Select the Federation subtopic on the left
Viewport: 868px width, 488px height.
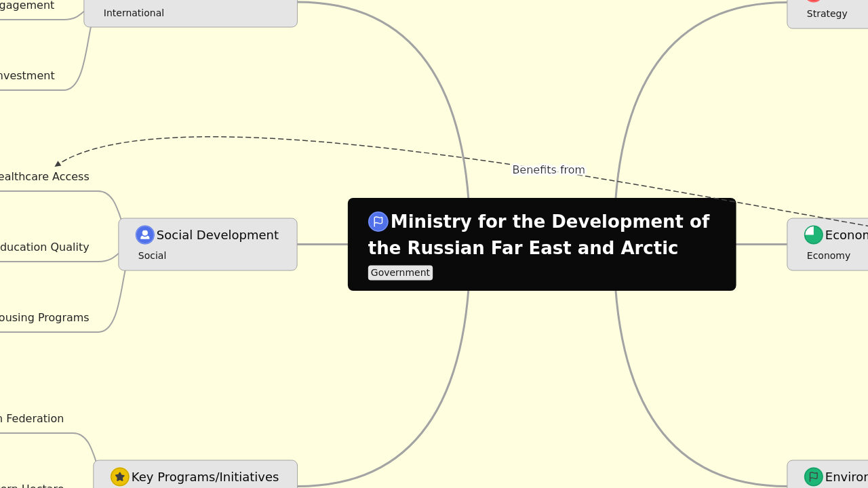31,419
